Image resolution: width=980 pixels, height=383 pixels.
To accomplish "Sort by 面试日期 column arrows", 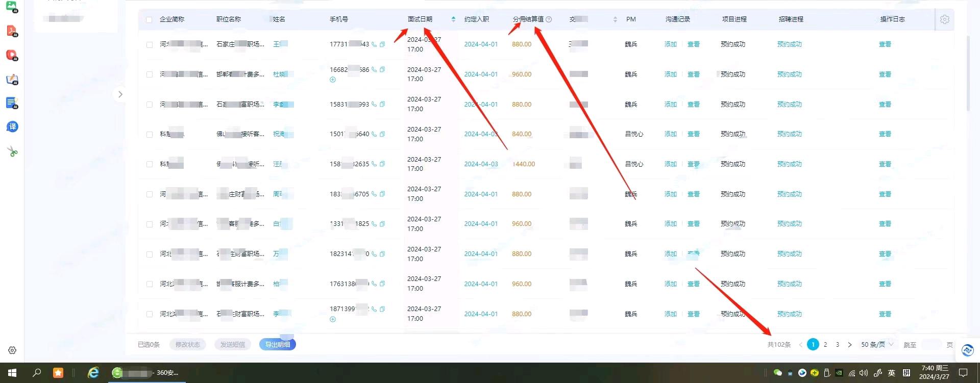I will tap(453, 19).
